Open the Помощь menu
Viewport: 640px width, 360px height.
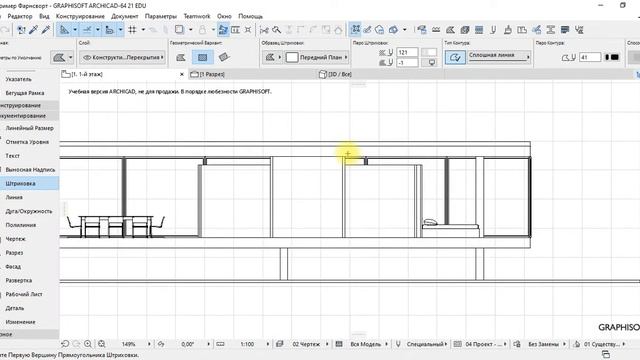250,16
